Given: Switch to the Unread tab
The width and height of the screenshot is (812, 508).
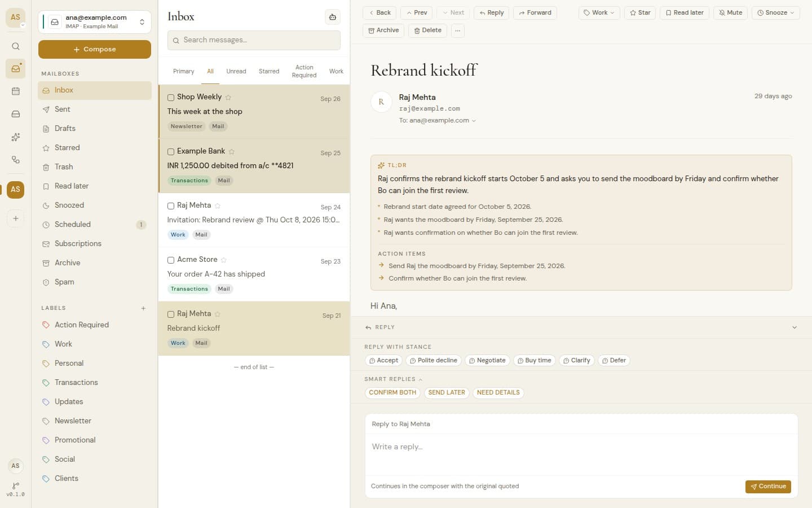Looking at the screenshot, I should pyautogui.click(x=236, y=71).
